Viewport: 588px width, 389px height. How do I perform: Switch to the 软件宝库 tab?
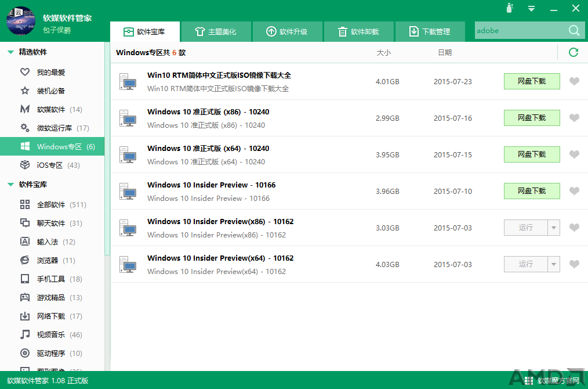[145, 31]
